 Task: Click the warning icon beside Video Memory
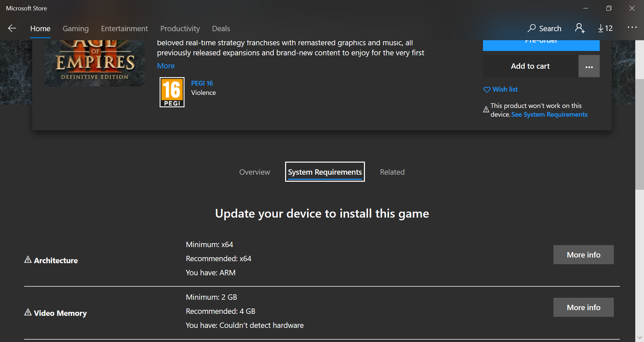(x=28, y=312)
